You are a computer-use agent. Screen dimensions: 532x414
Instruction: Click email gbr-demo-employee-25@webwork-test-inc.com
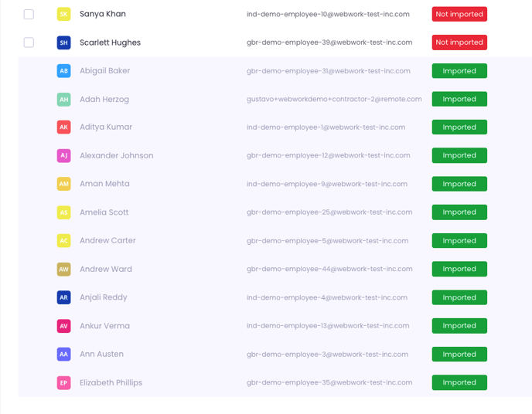pos(329,212)
